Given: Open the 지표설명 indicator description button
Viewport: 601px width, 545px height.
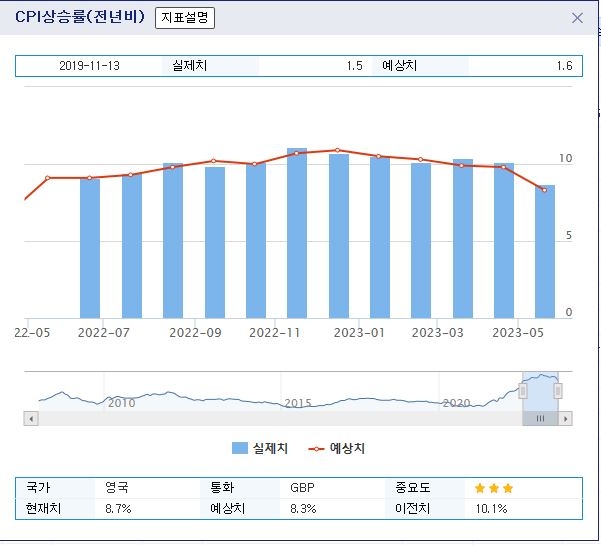Looking at the screenshot, I should pyautogui.click(x=185, y=18).
